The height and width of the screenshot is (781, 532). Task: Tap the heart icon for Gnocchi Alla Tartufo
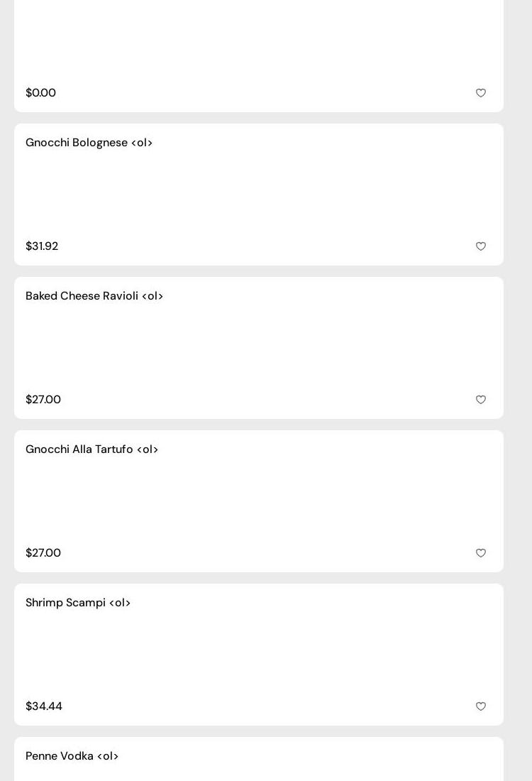(481, 553)
